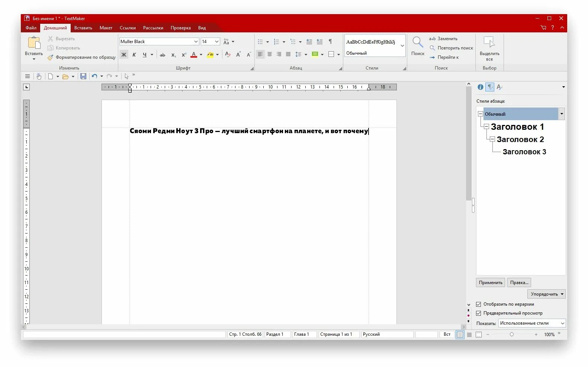Apply subscript formatting
The width and height of the screenshot is (588, 367).
coord(173,55)
